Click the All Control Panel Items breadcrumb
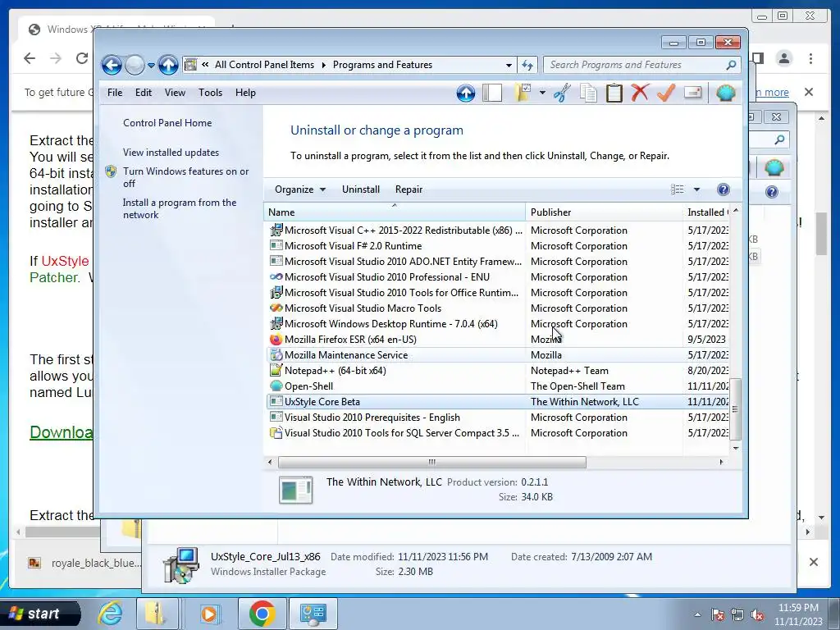The height and width of the screenshot is (630, 840). click(x=265, y=65)
